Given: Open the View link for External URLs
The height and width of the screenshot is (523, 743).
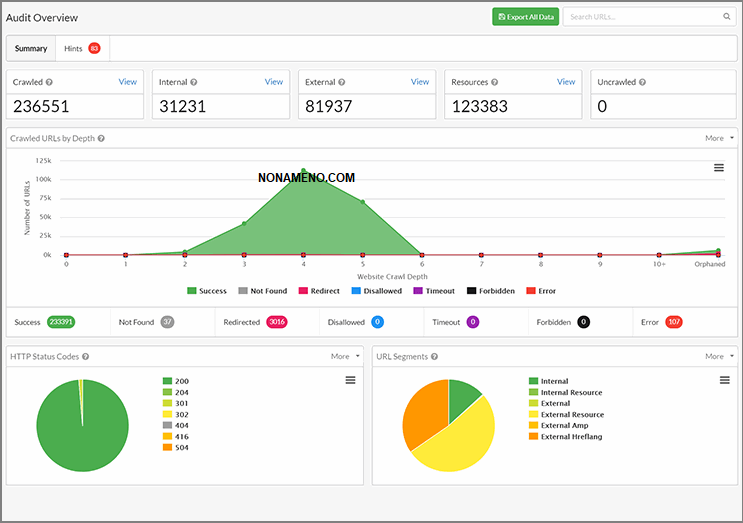Looking at the screenshot, I should [420, 82].
